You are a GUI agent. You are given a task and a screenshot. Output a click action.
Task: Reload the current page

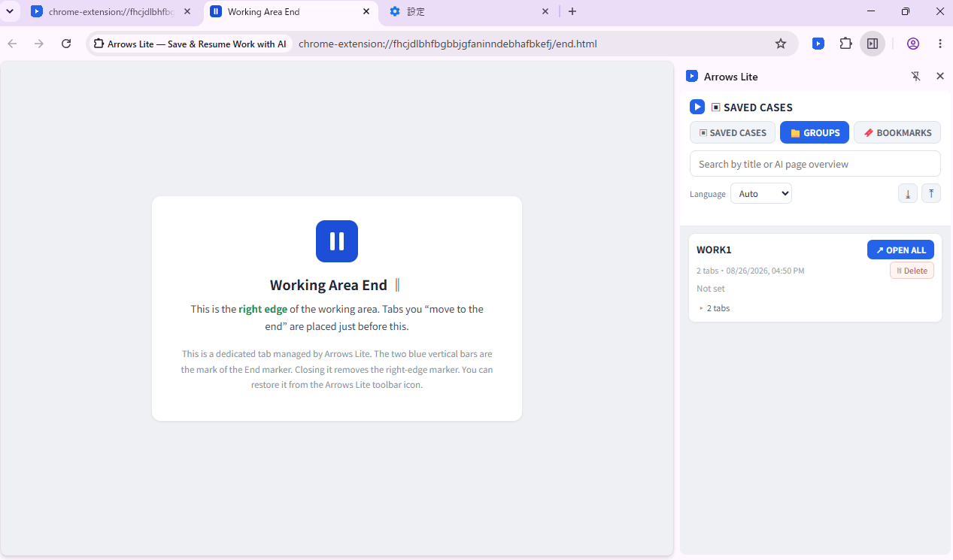pyautogui.click(x=66, y=44)
